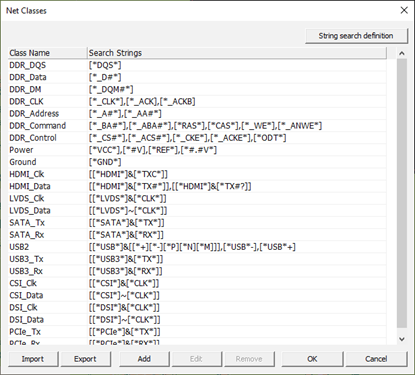Image resolution: width=415 pixels, height=375 pixels.
Task: Click search string [[*USB3*]&[*TX*]]
Action: click(x=126, y=259)
